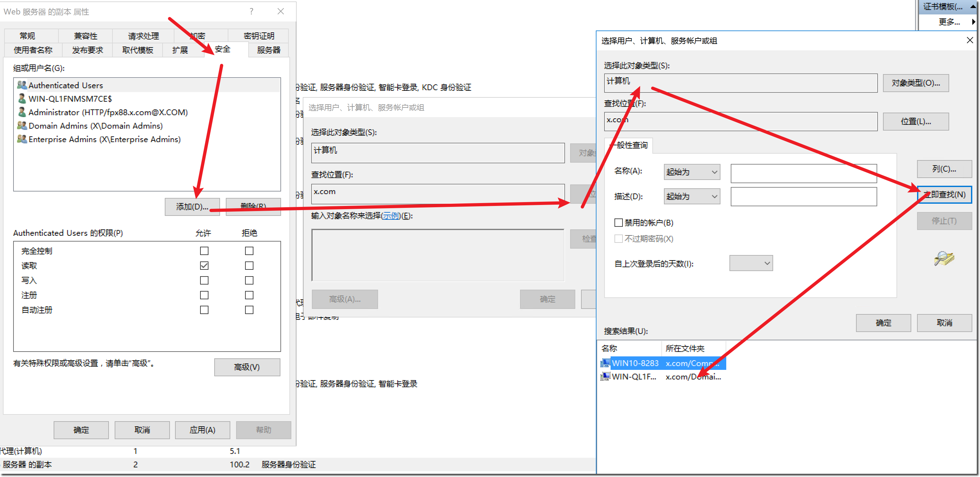Open Description 'starts with' dropdown
The image size is (980, 477).
(692, 197)
